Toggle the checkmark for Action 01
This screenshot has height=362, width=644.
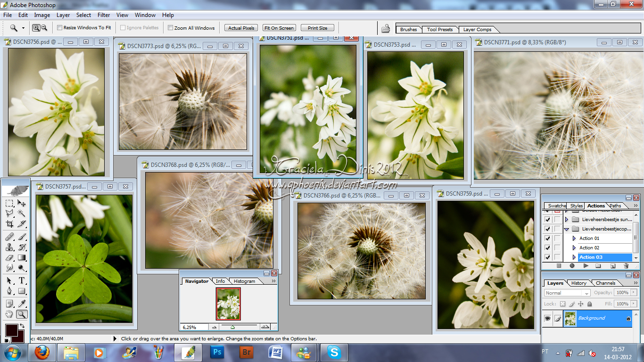pos(547,238)
